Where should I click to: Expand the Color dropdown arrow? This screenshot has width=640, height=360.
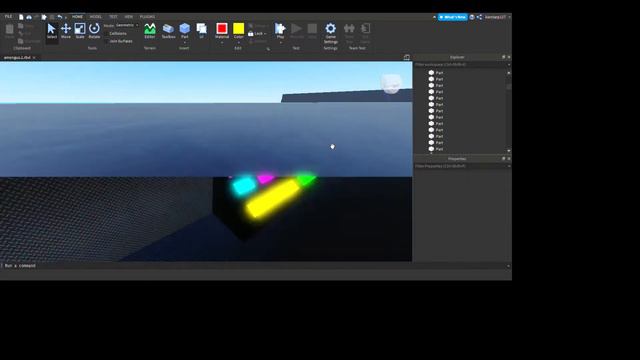pyautogui.click(x=238, y=42)
